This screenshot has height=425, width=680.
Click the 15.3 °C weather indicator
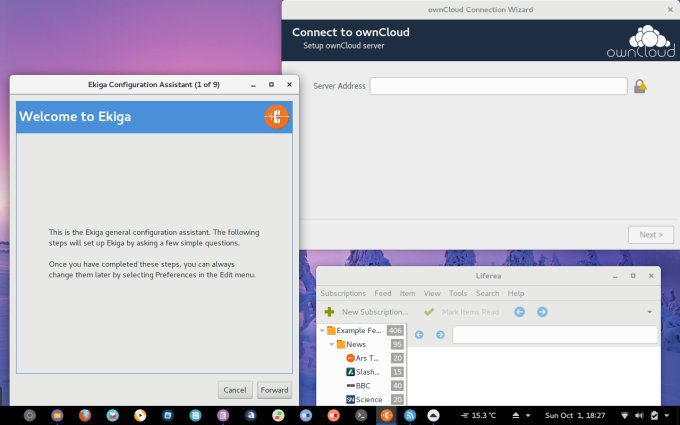[x=478, y=415]
